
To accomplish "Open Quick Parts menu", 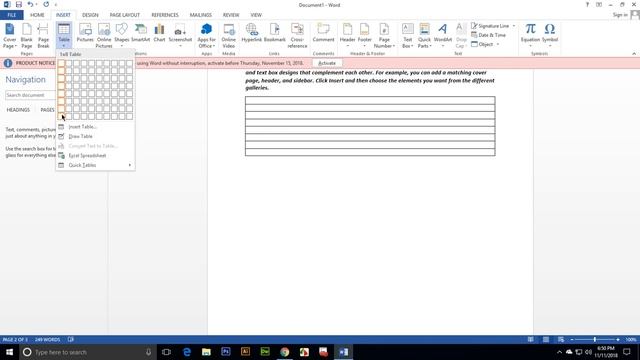I will 424,36.
